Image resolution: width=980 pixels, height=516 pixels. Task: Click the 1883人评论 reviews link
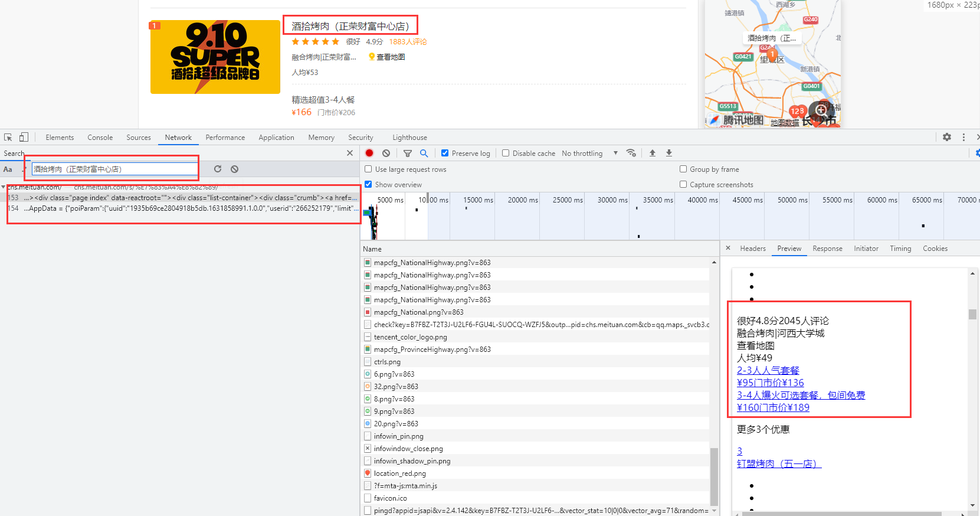click(408, 41)
